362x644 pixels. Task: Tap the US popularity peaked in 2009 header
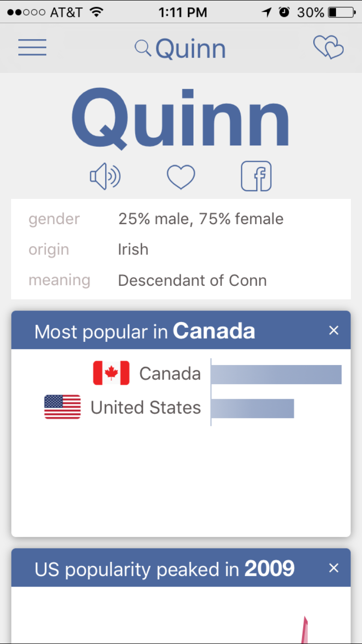pos(164,569)
